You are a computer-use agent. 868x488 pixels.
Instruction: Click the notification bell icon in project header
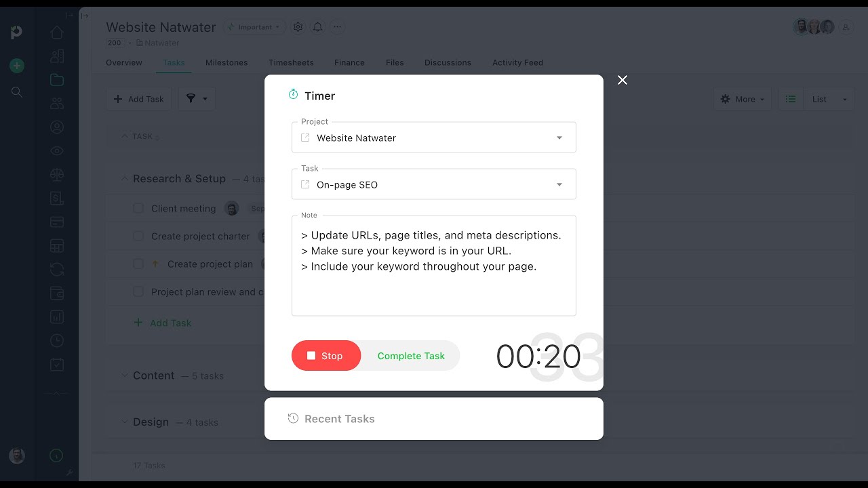(x=317, y=27)
